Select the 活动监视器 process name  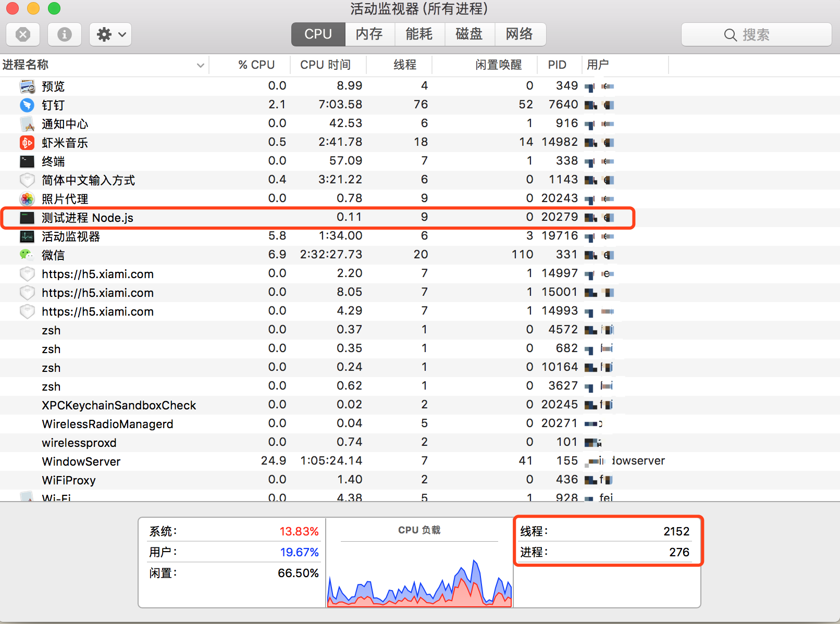pyautogui.click(x=71, y=236)
